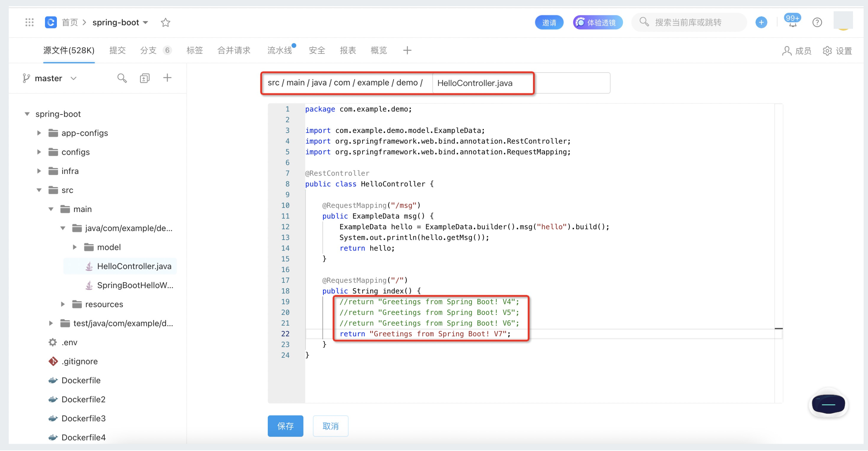
Task: Expand the infra folder
Action: pos(39,171)
